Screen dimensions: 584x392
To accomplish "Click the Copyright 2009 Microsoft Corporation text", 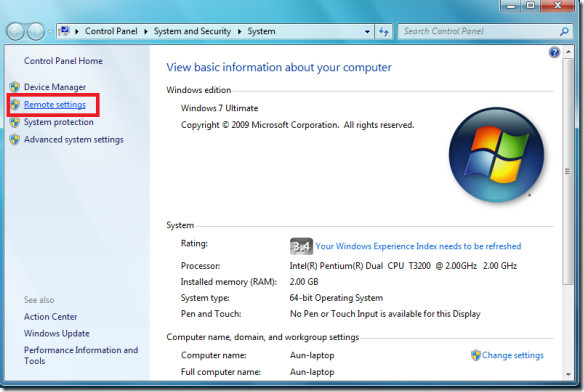I will [x=297, y=125].
